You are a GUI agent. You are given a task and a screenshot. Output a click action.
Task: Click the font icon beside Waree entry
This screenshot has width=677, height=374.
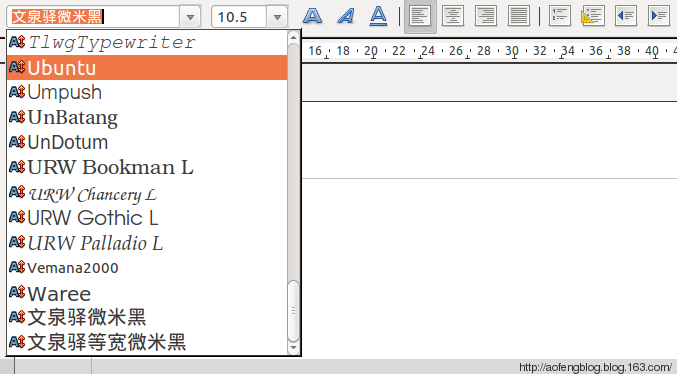[17, 292]
